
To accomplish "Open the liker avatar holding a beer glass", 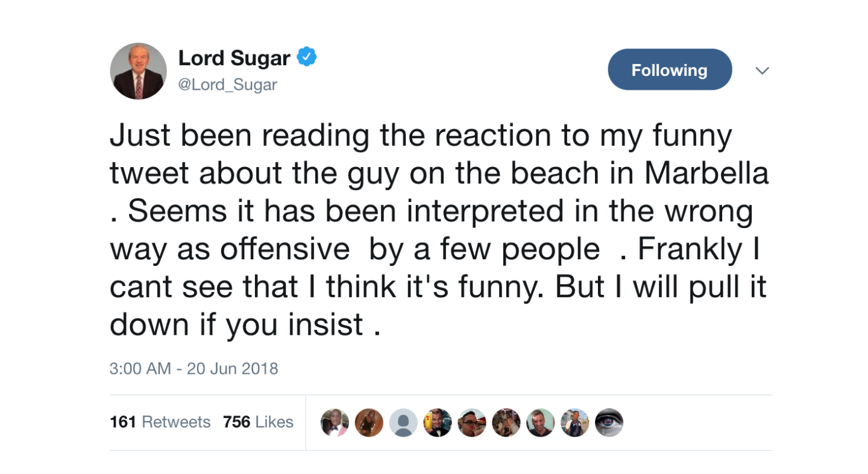I will tap(437, 423).
